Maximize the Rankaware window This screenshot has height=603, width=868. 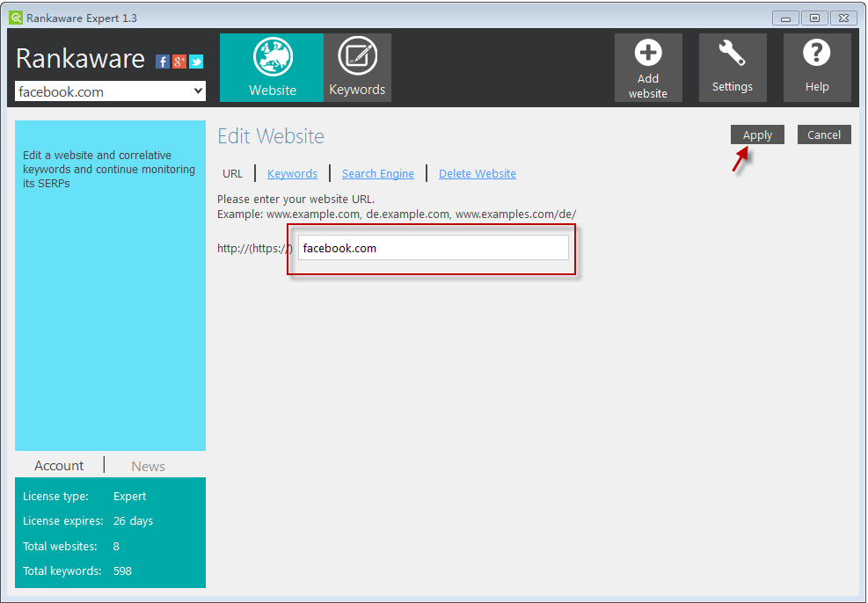coord(815,18)
